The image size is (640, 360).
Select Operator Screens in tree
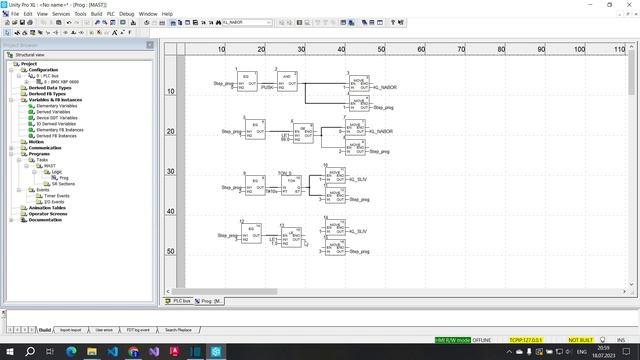pyautogui.click(x=48, y=214)
